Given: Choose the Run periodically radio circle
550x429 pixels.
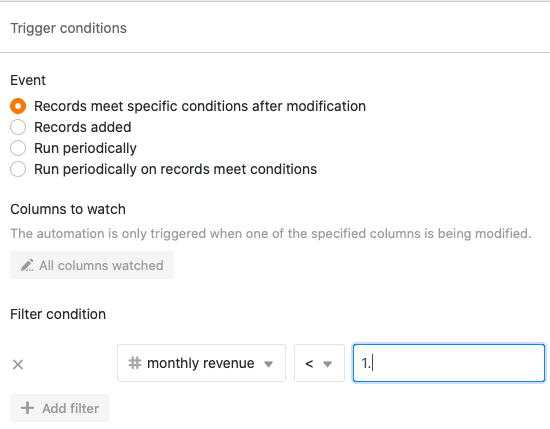Looking at the screenshot, I should [18, 148].
